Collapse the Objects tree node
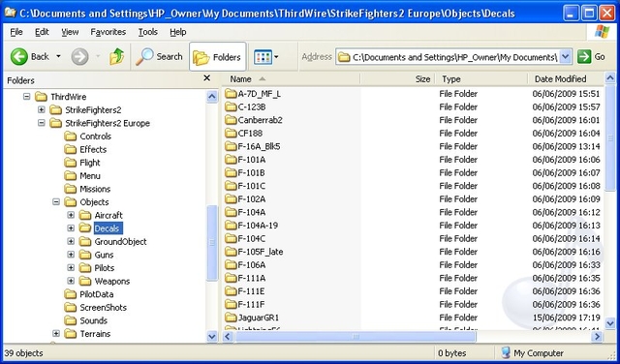This screenshot has width=620, height=364. (x=56, y=202)
